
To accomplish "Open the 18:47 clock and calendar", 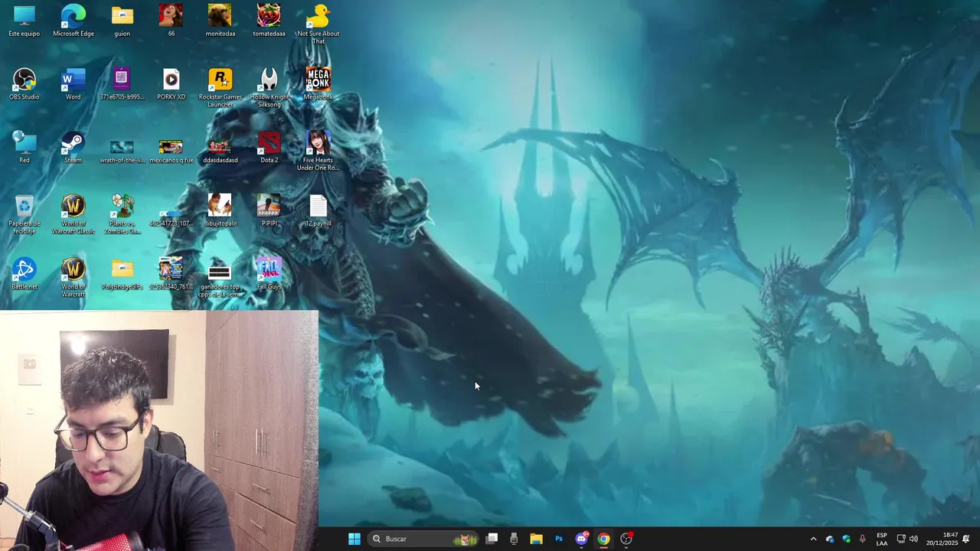I will point(942,539).
